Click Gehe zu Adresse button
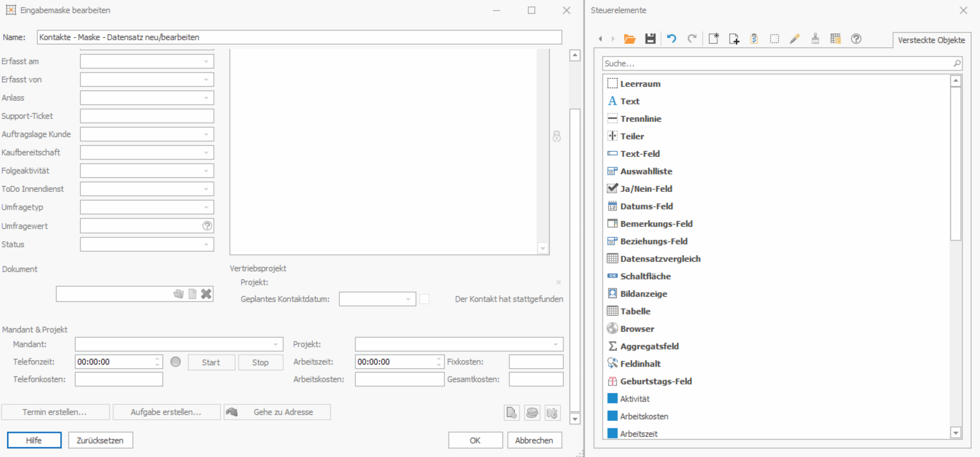This screenshot has height=457, width=980. click(x=277, y=412)
